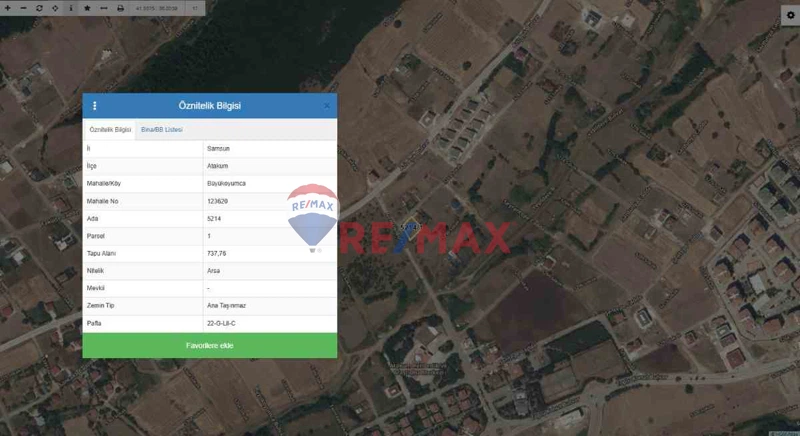800x436 pixels.
Task: Click the zoom level field in toolbar
Action: pyautogui.click(x=195, y=8)
